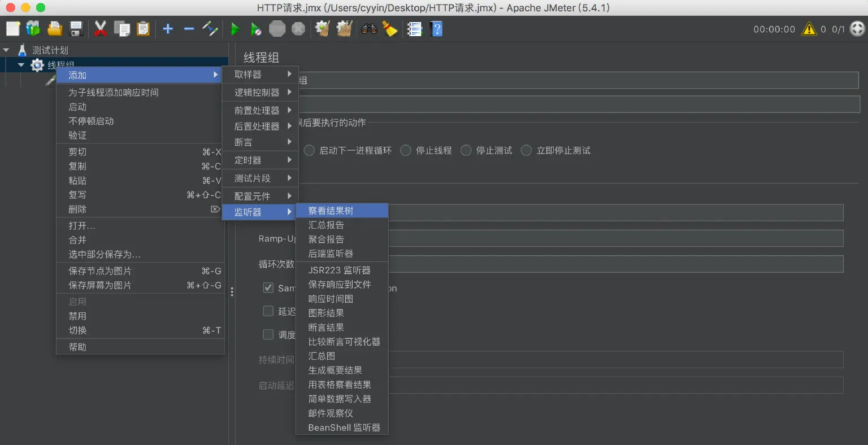Open JMeter help via the question mark icon

436,29
